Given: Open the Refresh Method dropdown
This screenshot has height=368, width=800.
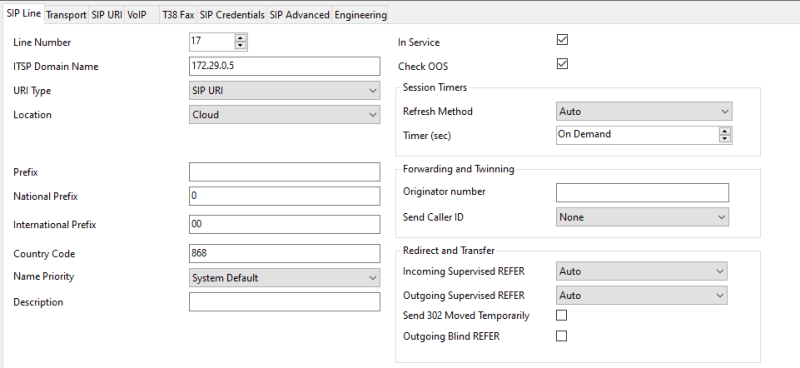Looking at the screenshot, I should (644, 111).
